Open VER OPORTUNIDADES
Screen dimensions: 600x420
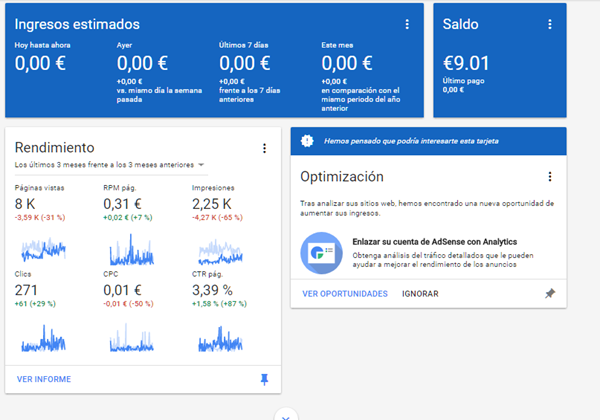[345, 294]
